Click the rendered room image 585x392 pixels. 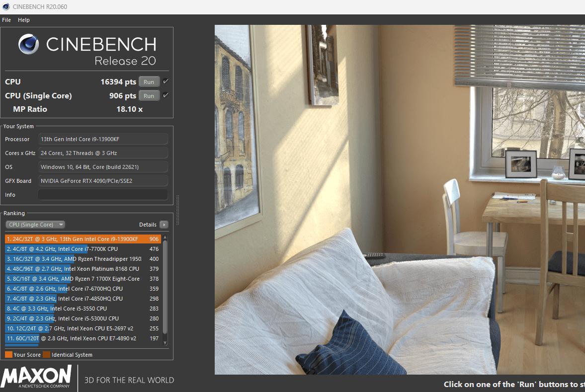pos(400,200)
